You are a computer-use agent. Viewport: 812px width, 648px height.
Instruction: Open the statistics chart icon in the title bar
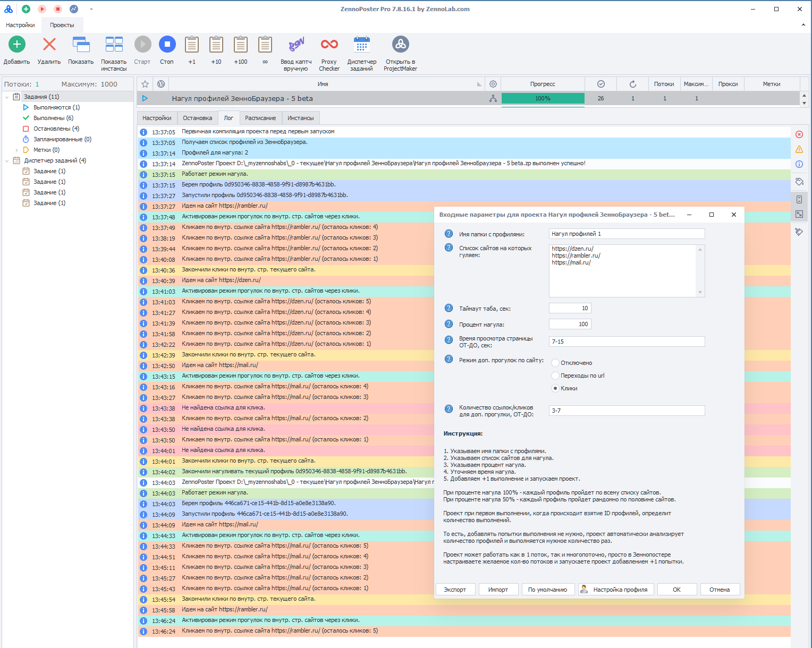74,9
